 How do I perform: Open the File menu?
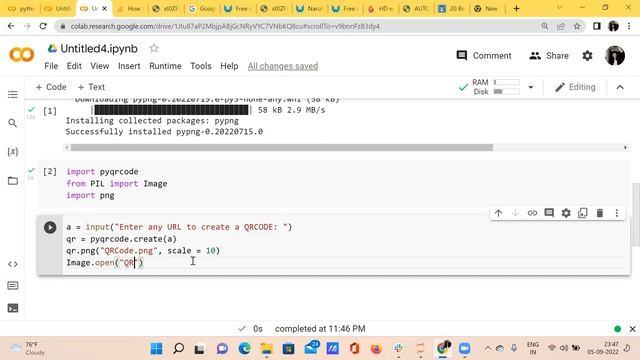click(x=51, y=66)
